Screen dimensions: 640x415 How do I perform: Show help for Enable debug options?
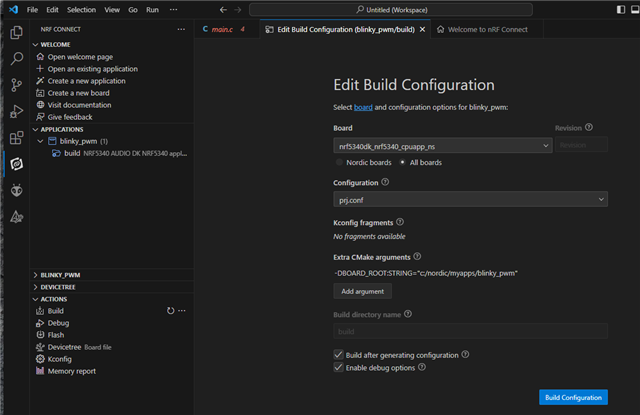tap(422, 367)
